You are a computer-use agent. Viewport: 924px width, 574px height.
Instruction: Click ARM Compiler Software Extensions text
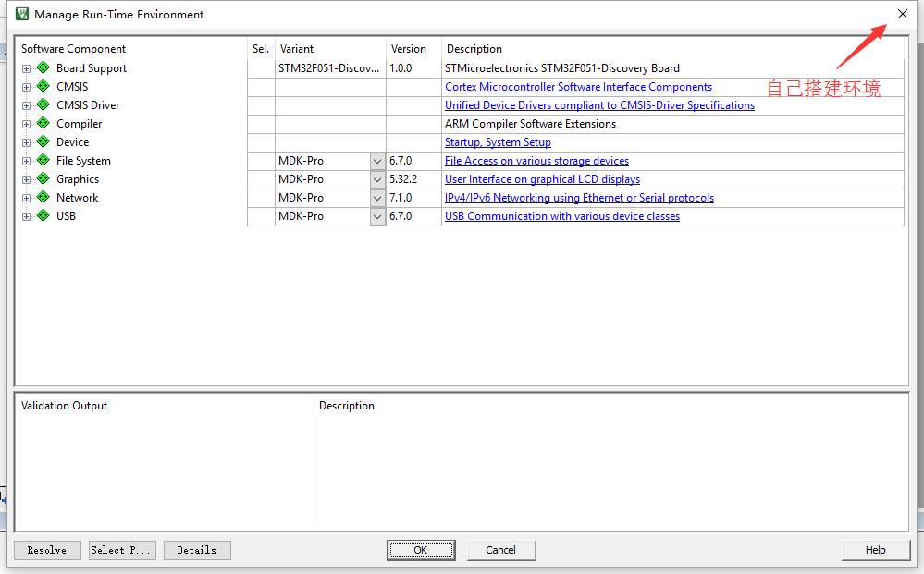tap(530, 124)
